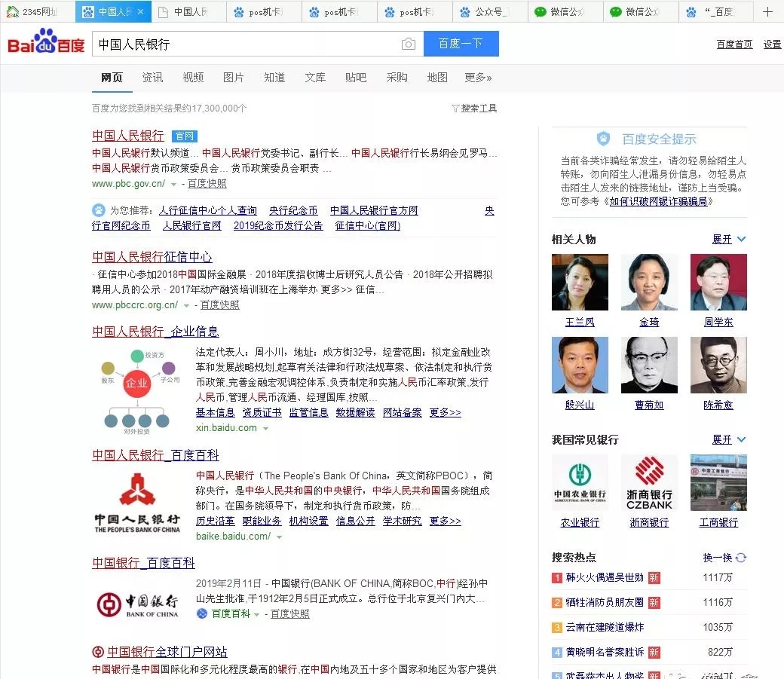Image resolution: width=784 pixels, height=679 pixels.
Task: Open 资质证书 sublink under 企业信息
Action: 262,412
